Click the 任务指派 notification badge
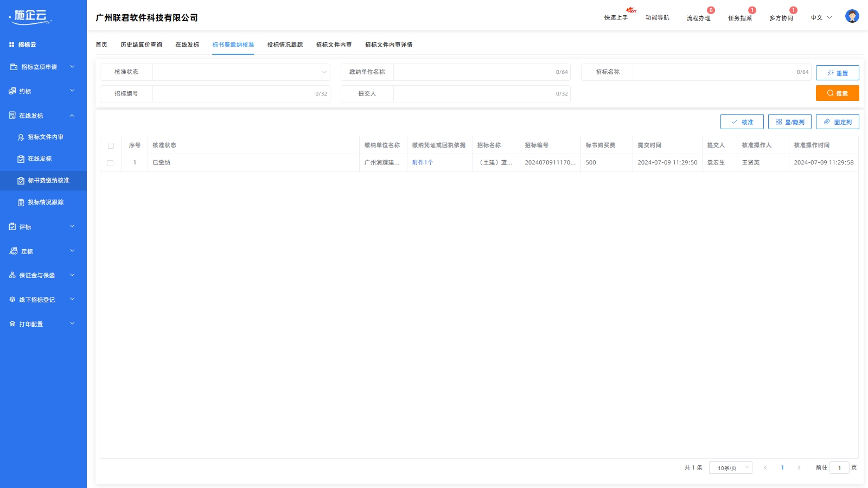 (x=752, y=10)
